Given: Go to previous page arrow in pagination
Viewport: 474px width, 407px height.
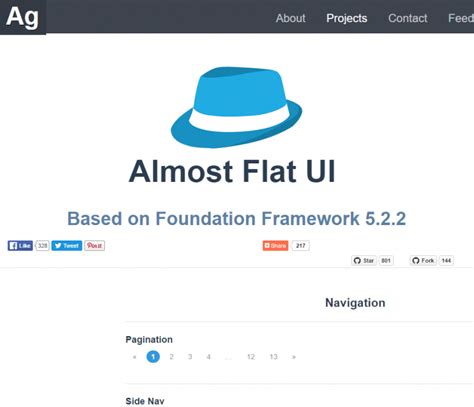Looking at the screenshot, I should pyautogui.click(x=134, y=357).
